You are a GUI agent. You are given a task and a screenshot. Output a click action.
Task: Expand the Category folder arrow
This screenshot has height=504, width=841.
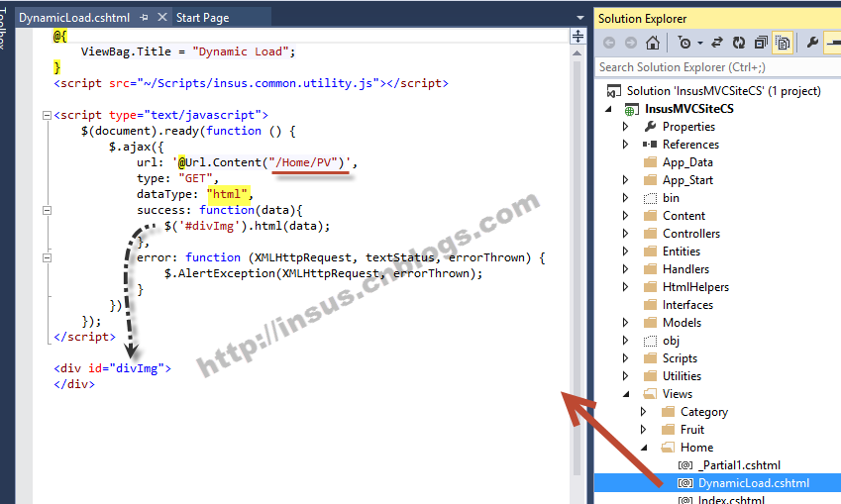tap(643, 412)
